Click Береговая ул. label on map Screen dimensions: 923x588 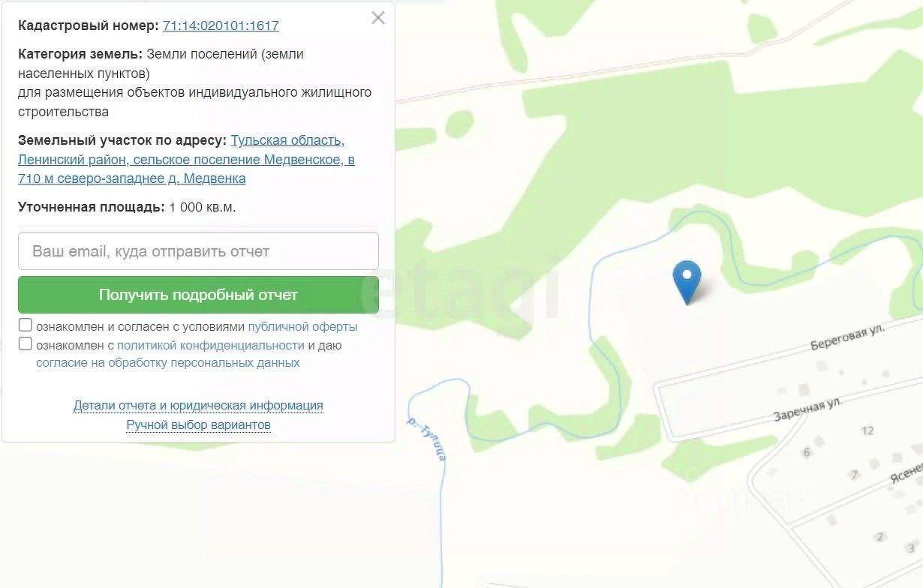[848, 338]
